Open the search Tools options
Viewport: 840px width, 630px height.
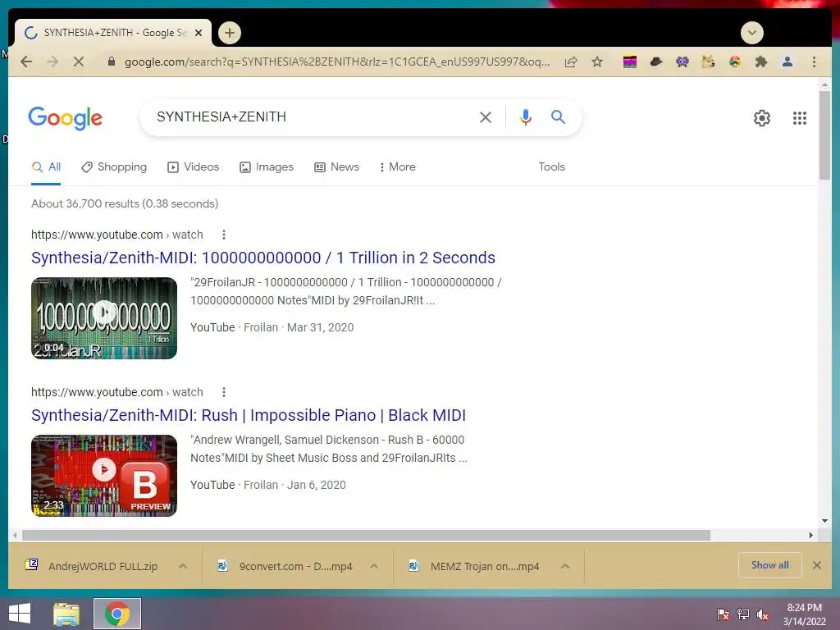coord(552,167)
